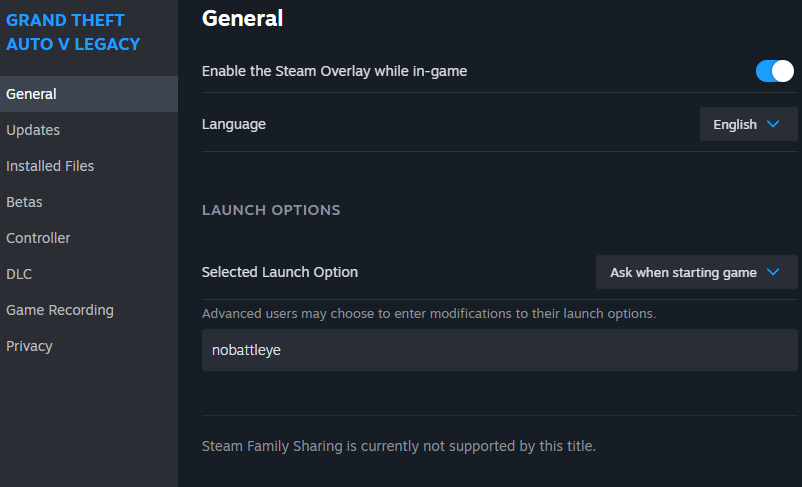Show the Game Recording settings
This screenshot has width=802, height=487.
(60, 310)
